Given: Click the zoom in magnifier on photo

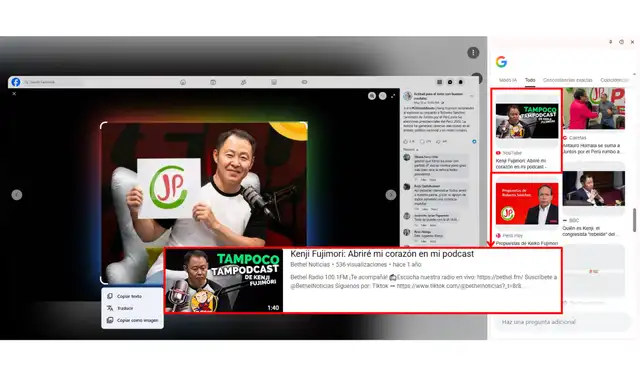Looking at the screenshot, I should tap(372, 96).
